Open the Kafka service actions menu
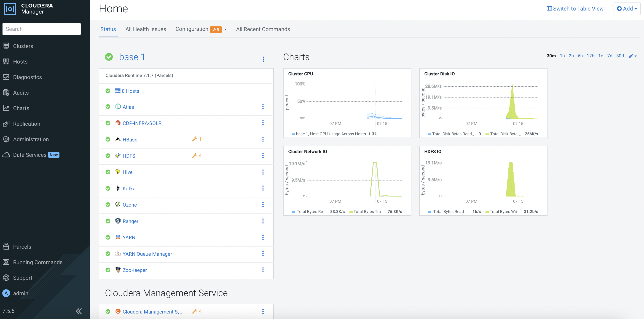This screenshot has height=319, width=644. pyautogui.click(x=263, y=188)
